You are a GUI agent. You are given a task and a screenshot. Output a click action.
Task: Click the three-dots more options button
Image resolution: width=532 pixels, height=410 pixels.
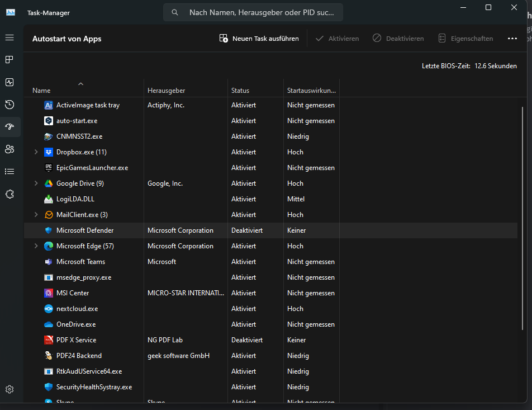coord(512,39)
